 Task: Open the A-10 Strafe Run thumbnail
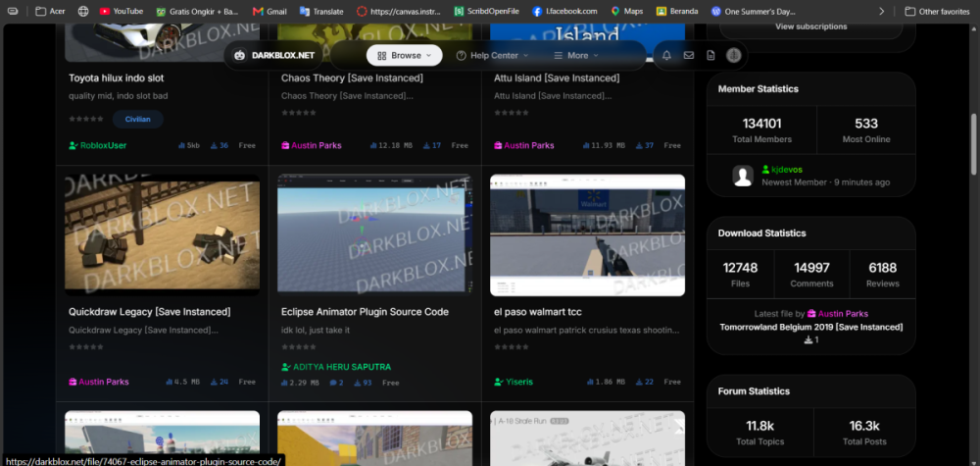[587, 438]
